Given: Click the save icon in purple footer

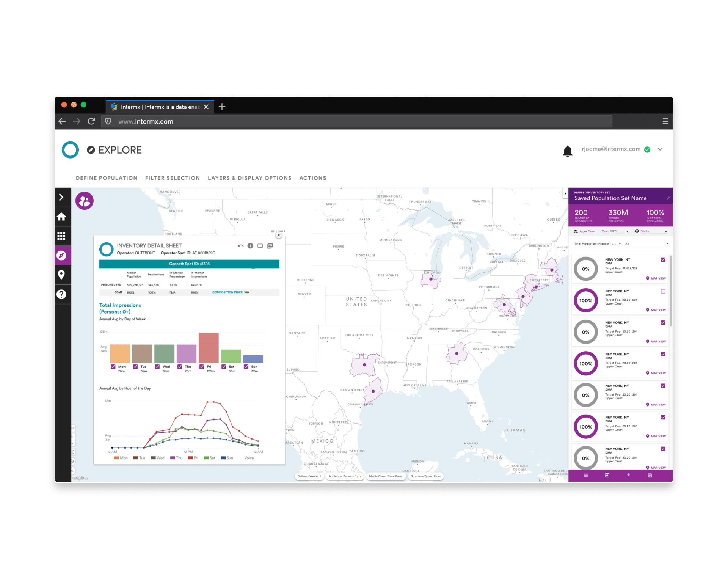Looking at the screenshot, I should click(650, 476).
